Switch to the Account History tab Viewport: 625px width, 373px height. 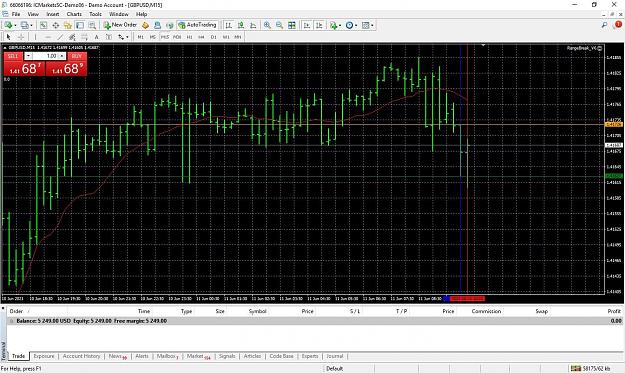81,356
